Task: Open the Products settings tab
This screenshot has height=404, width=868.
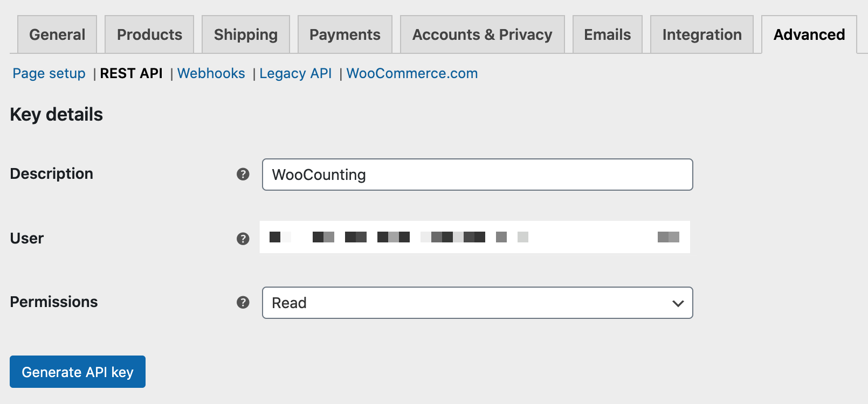Action: point(149,34)
